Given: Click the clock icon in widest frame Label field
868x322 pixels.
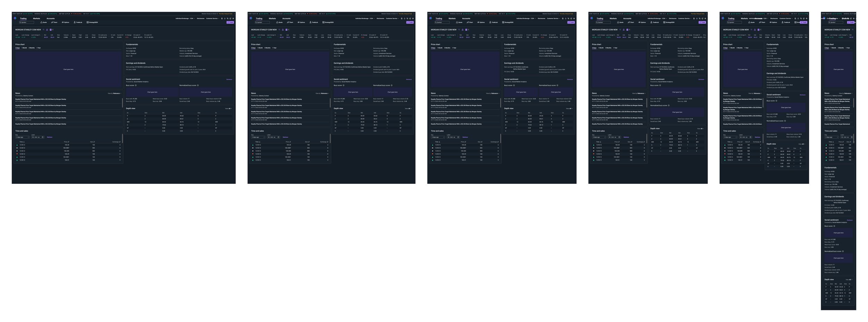Looking at the screenshot, I should 43,137.
